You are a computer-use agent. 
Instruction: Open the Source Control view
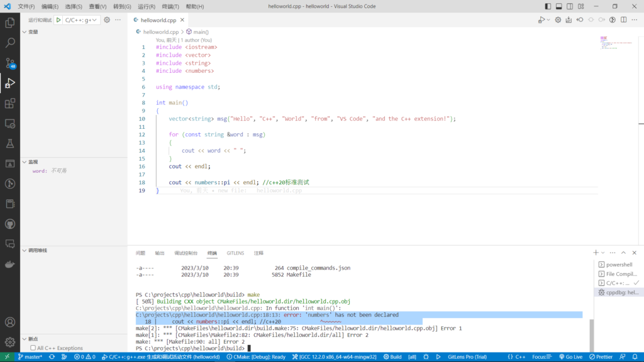(10, 63)
